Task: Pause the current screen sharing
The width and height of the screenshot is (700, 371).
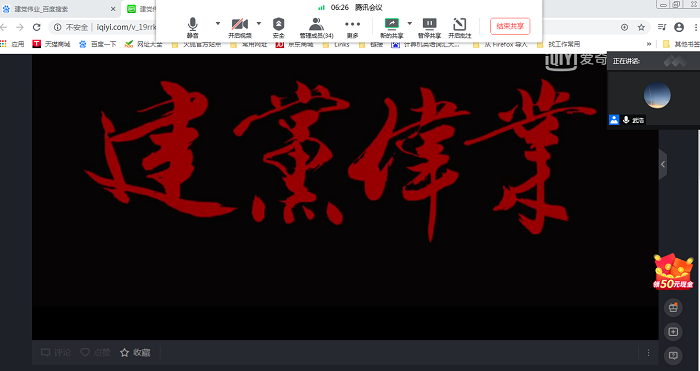Action: [429, 28]
